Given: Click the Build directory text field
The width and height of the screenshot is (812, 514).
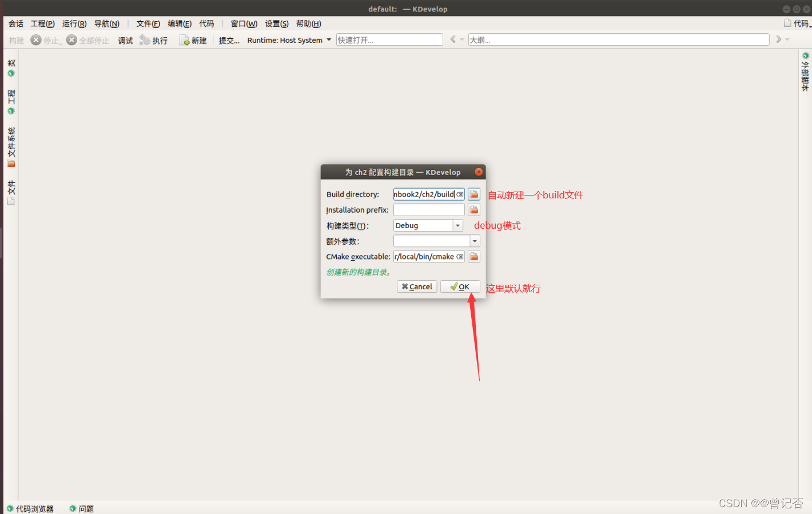Looking at the screenshot, I should tap(424, 194).
